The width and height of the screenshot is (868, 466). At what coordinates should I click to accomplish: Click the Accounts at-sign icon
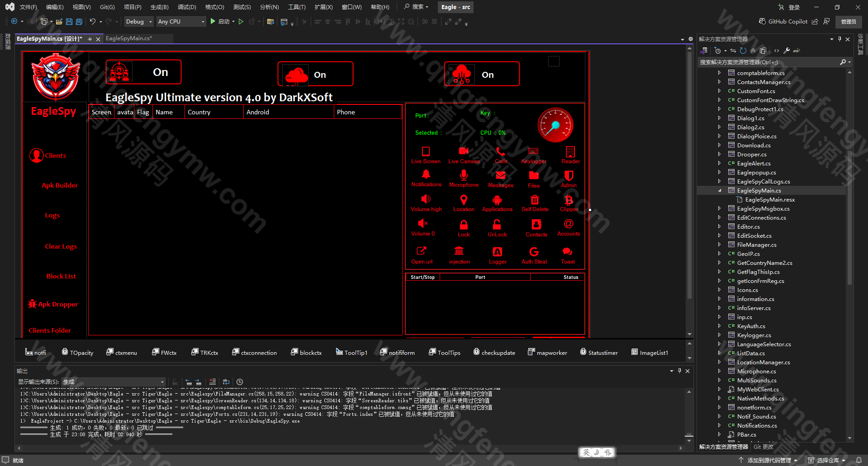click(569, 224)
